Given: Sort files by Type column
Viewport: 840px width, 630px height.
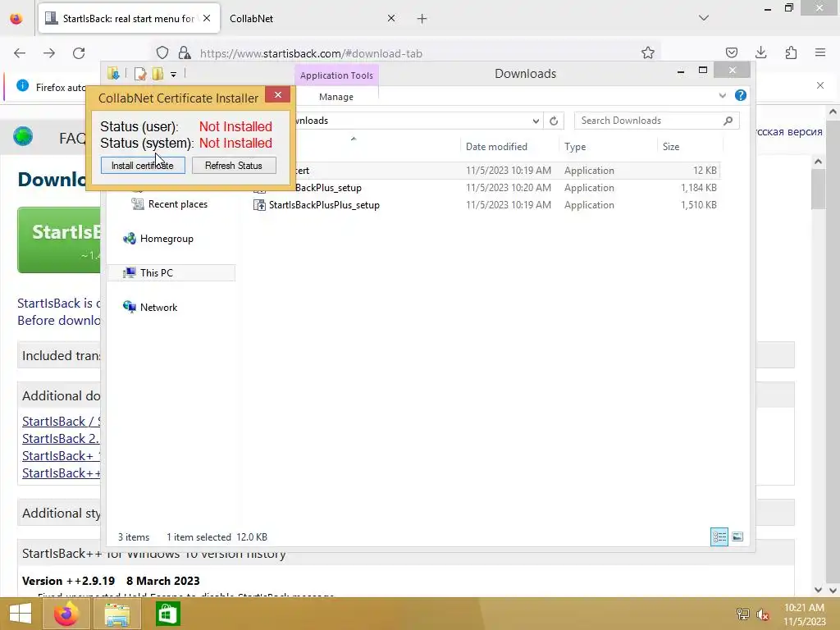Looking at the screenshot, I should coord(608,147).
